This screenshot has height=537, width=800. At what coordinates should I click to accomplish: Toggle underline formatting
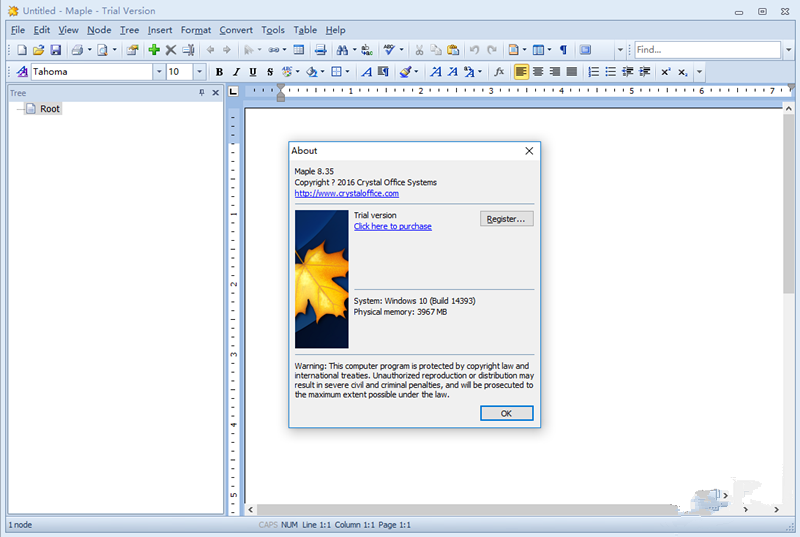point(253,72)
